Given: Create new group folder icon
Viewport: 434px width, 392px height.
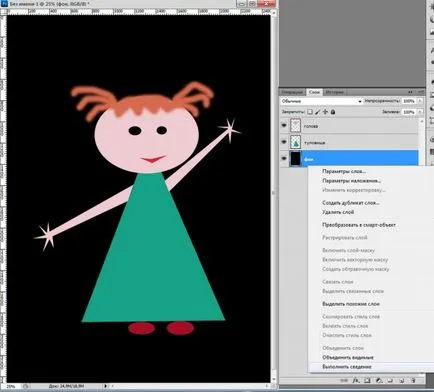Looking at the screenshot, I should 390,380.
